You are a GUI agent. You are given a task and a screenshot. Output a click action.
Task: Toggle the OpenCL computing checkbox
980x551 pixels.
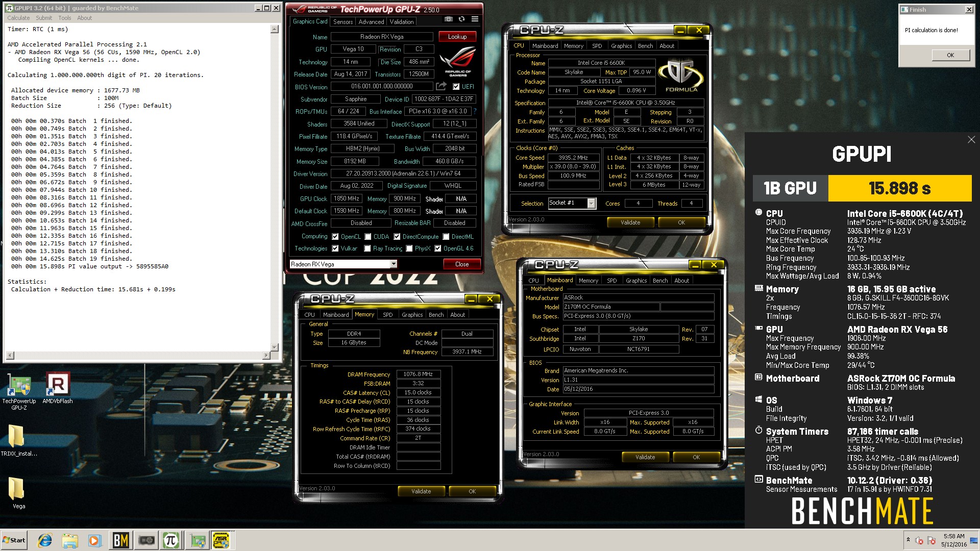tap(335, 237)
